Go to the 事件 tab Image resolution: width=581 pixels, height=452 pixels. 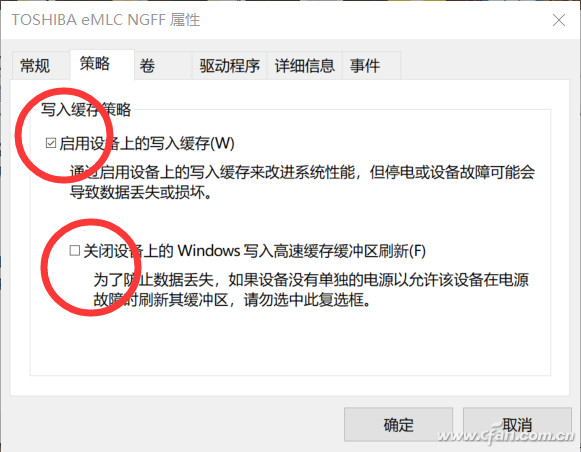(371, 66)
